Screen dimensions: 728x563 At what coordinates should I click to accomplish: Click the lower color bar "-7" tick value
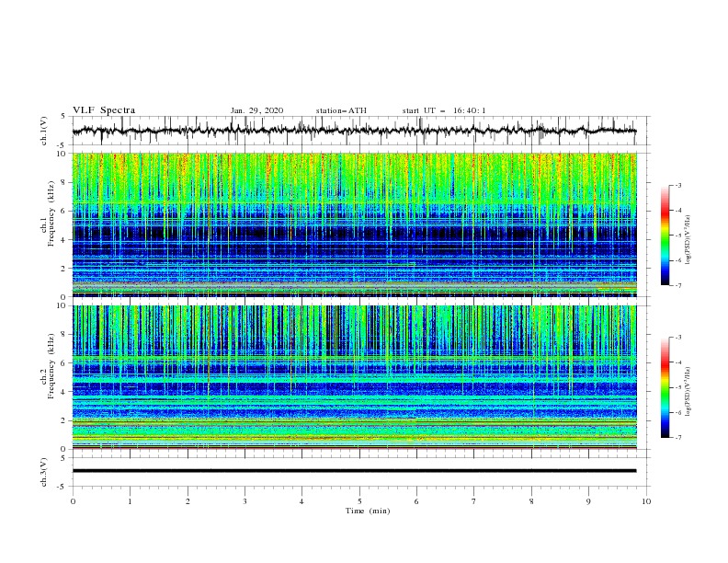click(678, 438)
